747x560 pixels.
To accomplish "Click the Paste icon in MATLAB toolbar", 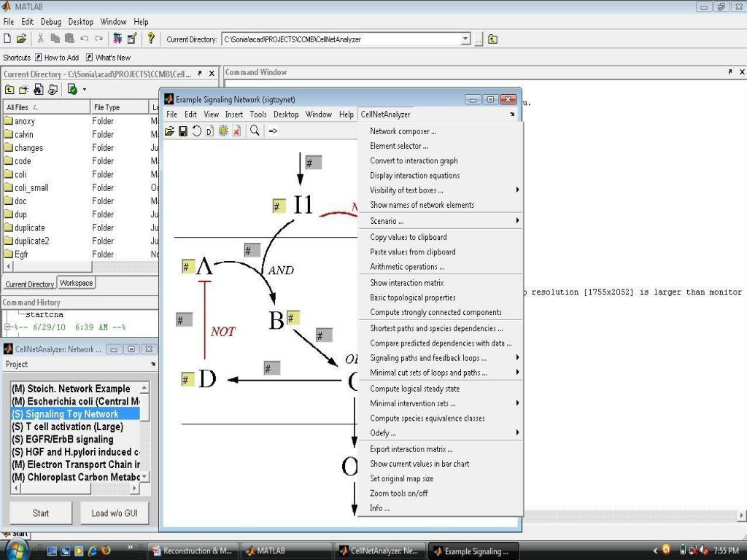I will pyautogui.click(x=69, y=39).
